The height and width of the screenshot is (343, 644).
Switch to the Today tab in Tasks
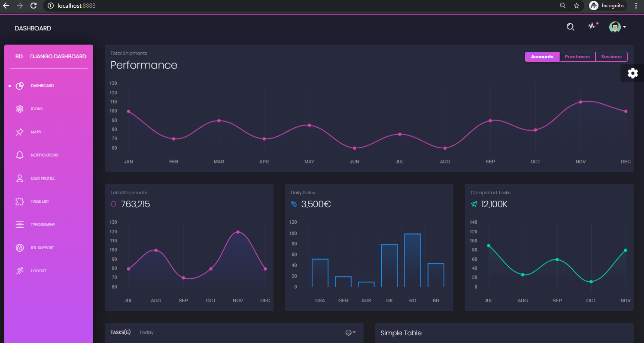pyautogui.click(x=146, y=332)
